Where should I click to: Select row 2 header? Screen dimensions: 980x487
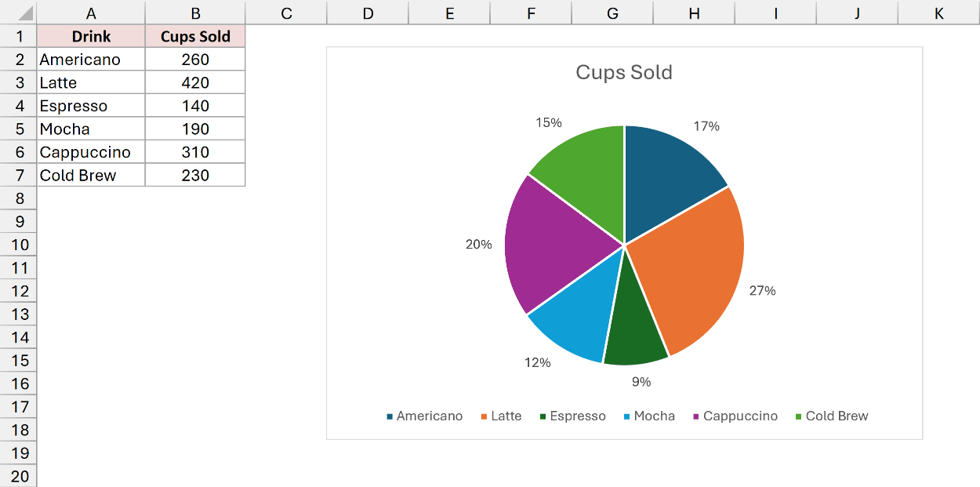[19, 60]
